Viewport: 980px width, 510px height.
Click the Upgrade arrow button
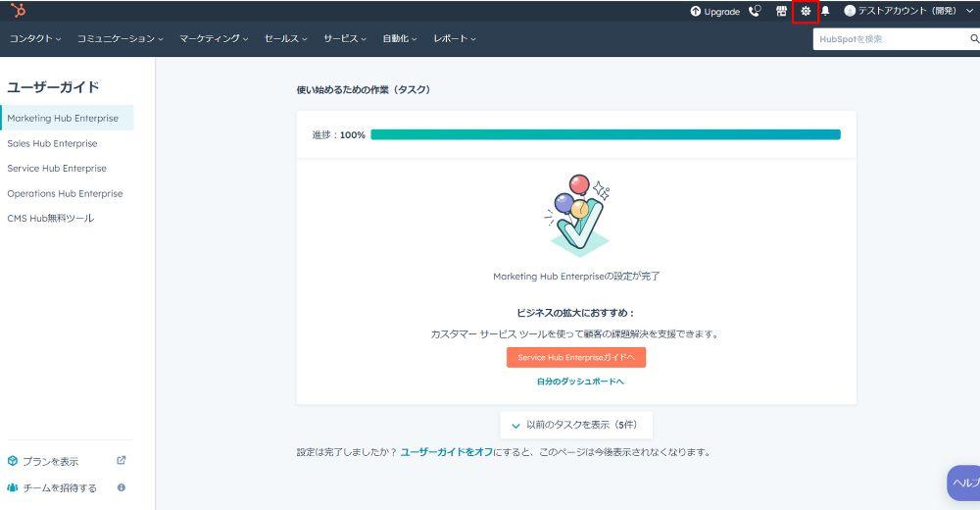715,11
